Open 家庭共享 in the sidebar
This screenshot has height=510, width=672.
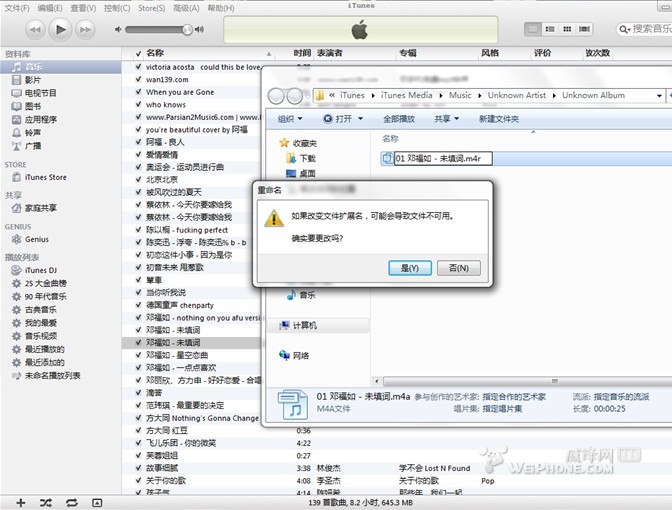(x=40, y=208)
